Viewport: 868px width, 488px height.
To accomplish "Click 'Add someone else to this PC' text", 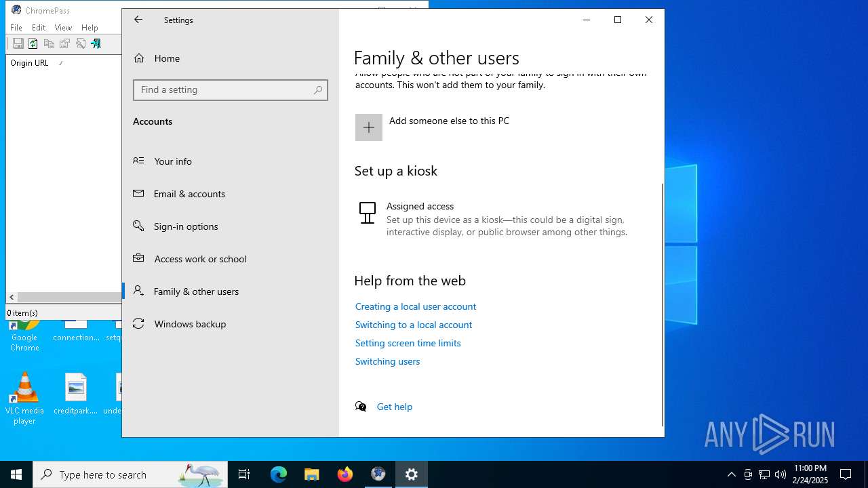I will pos(449,121).
